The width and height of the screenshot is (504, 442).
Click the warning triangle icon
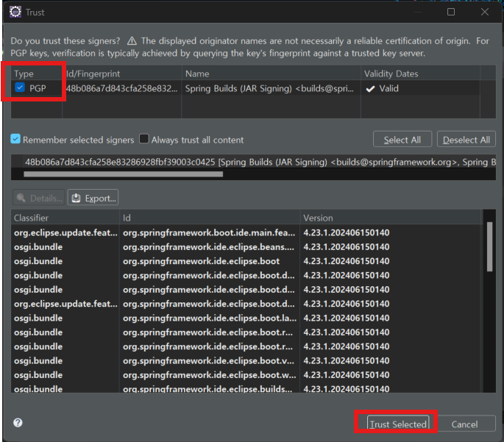pyautogui.click(x=132, y=40)
